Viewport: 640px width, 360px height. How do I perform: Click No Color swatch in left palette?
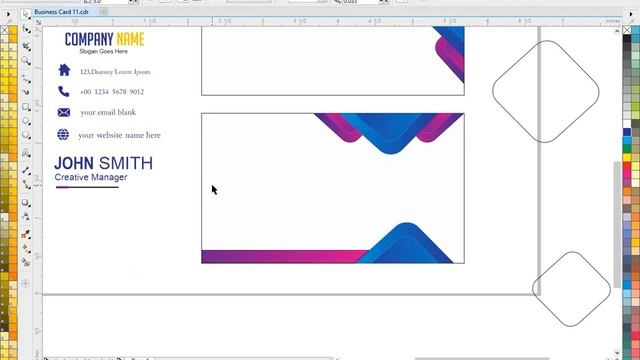tap(4, 30)
